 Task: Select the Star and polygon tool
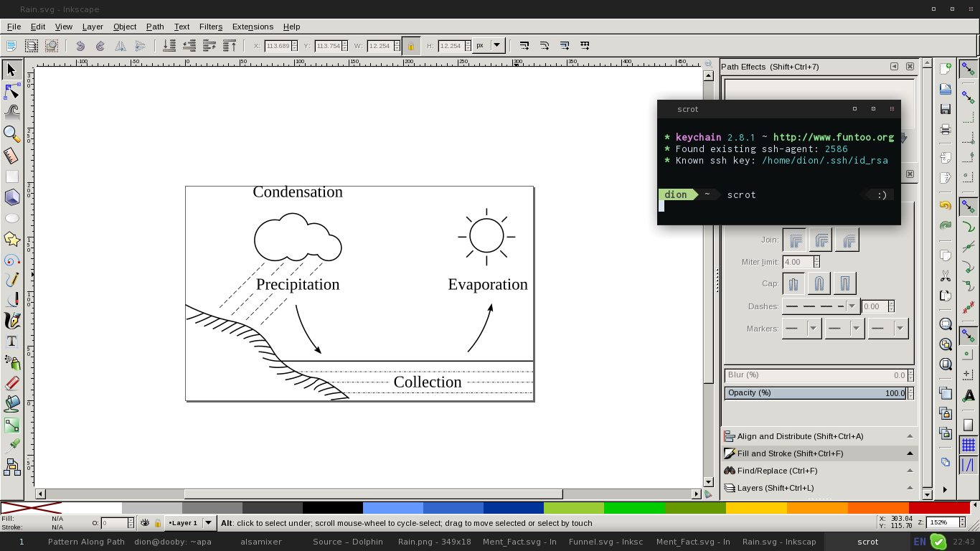click(11, 238)
